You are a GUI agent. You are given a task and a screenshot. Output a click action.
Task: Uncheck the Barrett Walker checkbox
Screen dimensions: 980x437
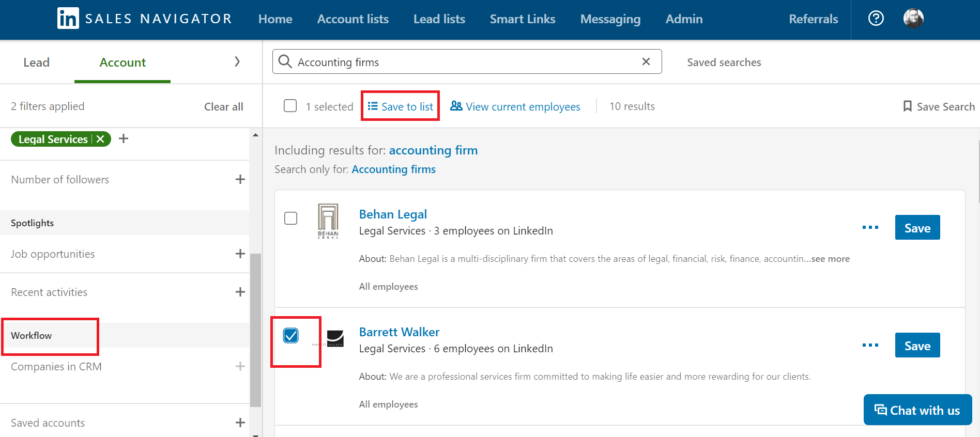[x=291, y=336]
